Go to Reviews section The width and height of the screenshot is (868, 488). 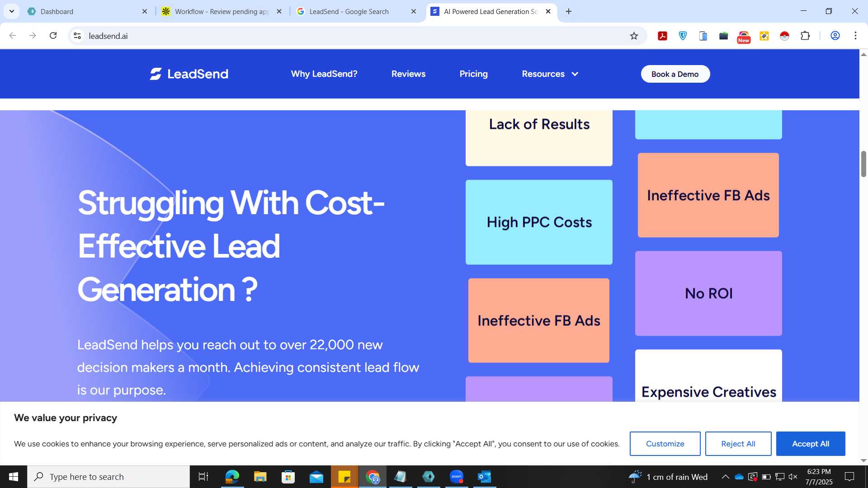(x=408, y=74)
